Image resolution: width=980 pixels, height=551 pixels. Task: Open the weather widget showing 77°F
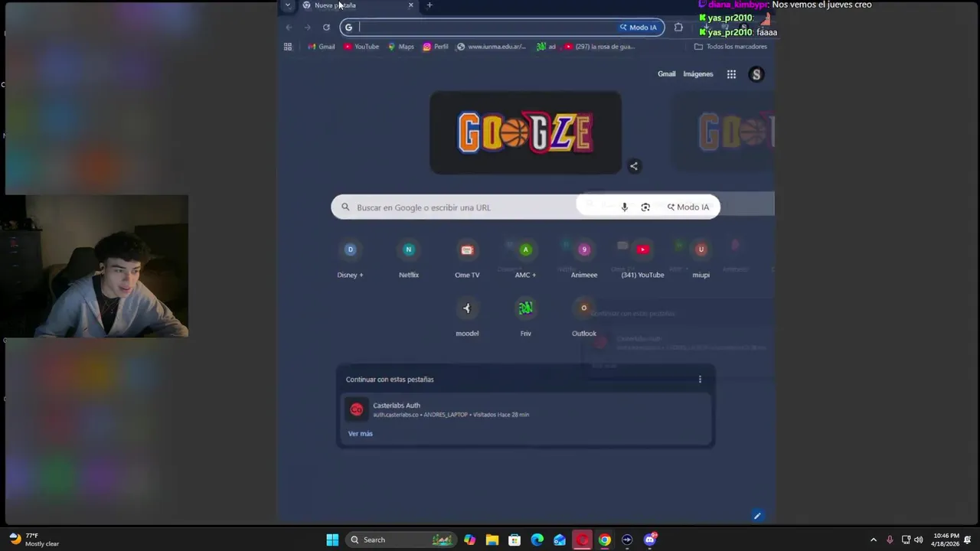pos(34,540)
